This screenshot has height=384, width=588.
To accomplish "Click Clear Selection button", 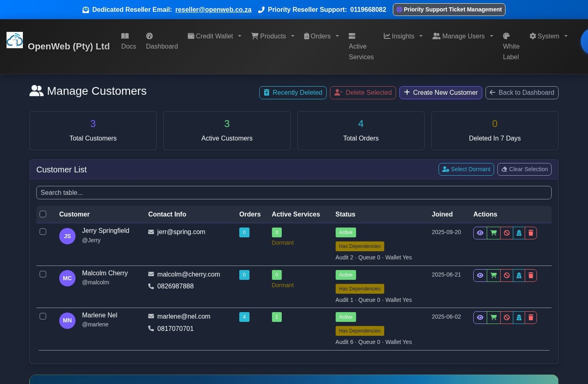I will (x=524, y=169).
